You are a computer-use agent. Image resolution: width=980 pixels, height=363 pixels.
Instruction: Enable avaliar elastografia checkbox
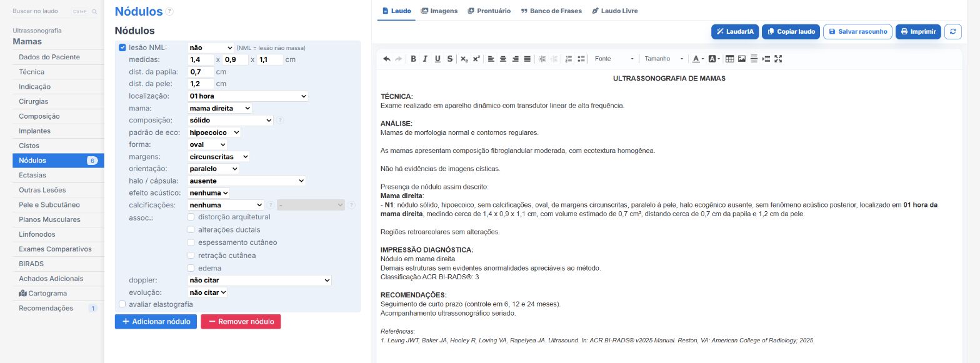click(x=122, y=304)
